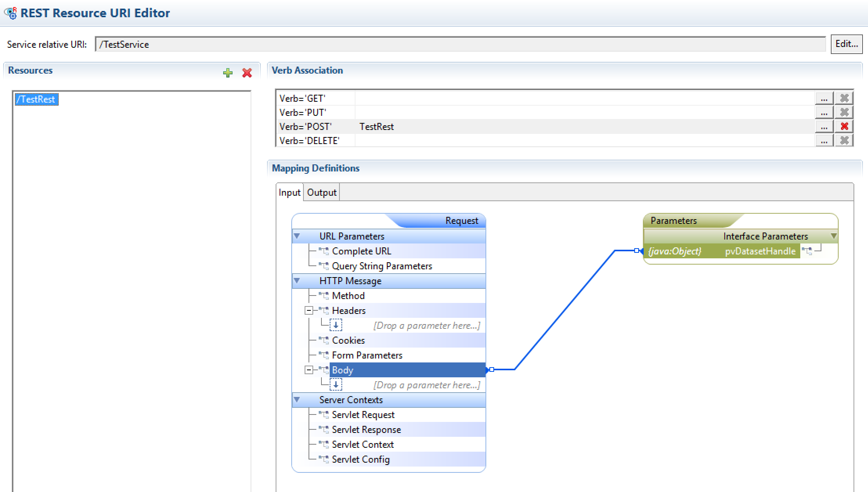The height and width of the screenshot is (492, 868).
Task: Click the delete icon on DELETE verb row
Action: click(x=844, y=141)
